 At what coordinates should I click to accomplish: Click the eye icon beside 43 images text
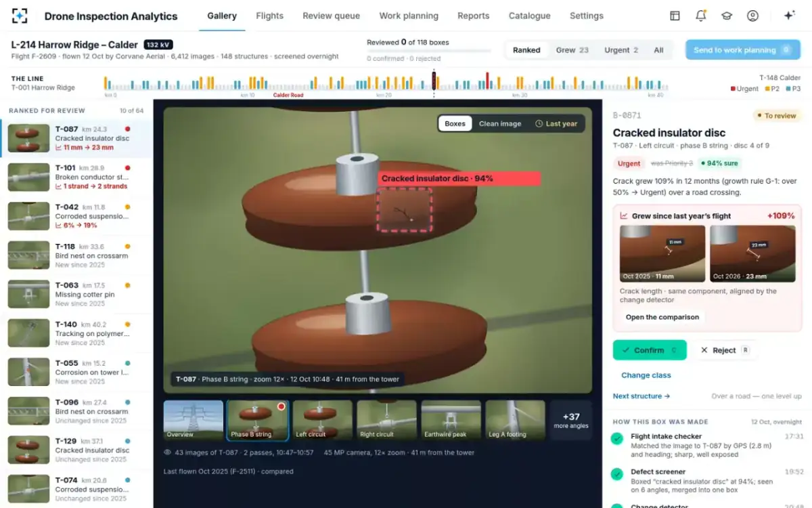click(167, 452)
